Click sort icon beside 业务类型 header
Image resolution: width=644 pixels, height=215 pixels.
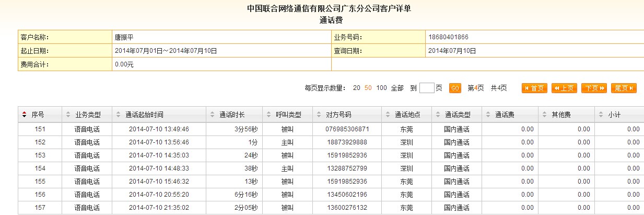click(x=68, y=115)
